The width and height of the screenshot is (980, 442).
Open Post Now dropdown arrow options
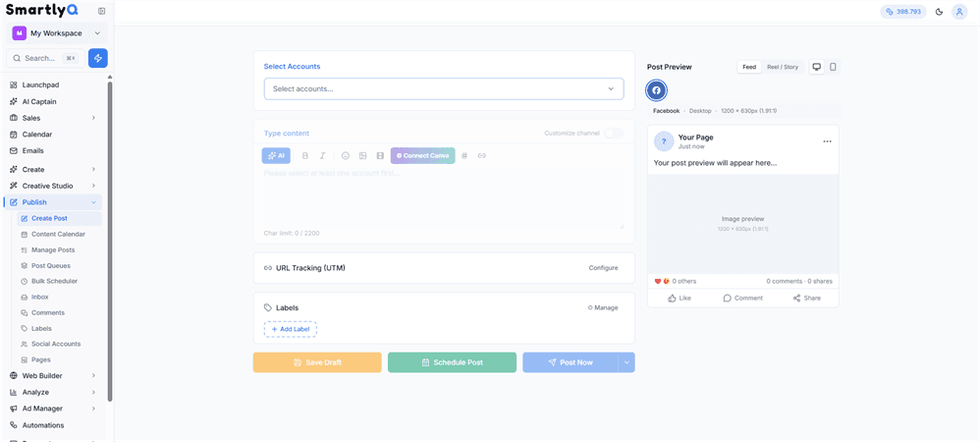pos(626,362)
